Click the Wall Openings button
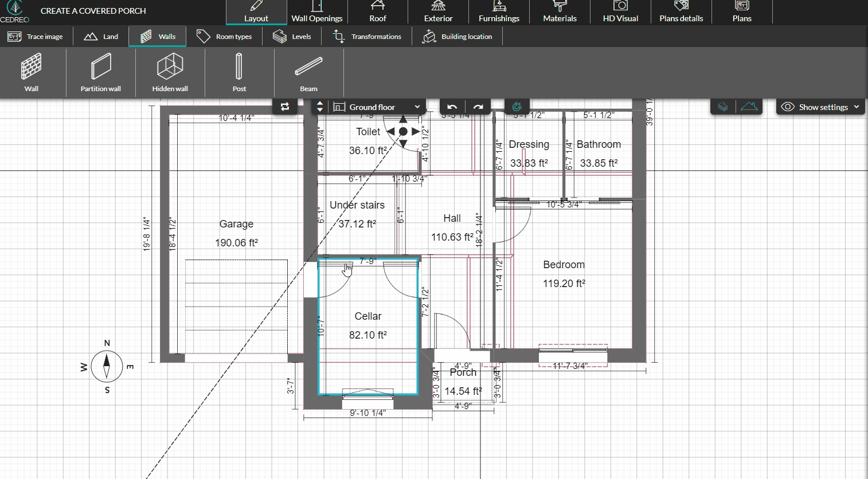 pos(317,11)
